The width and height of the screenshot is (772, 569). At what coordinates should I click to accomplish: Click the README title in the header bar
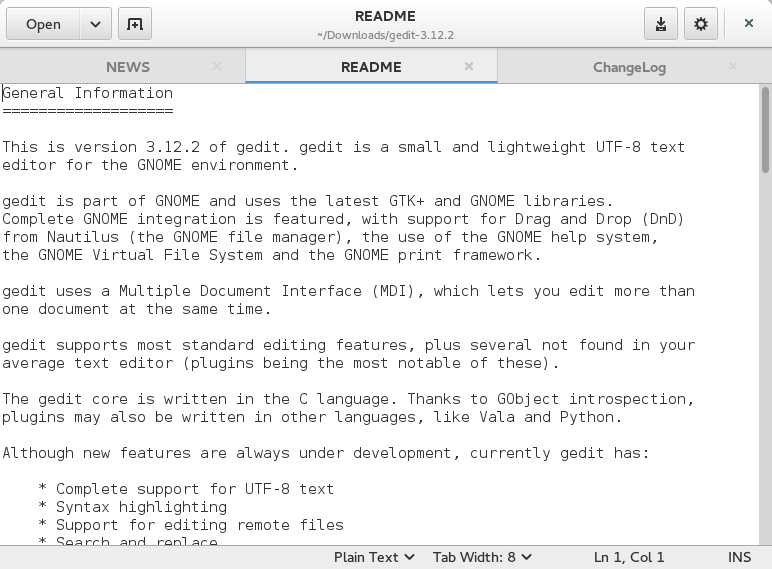pos(385,16)
